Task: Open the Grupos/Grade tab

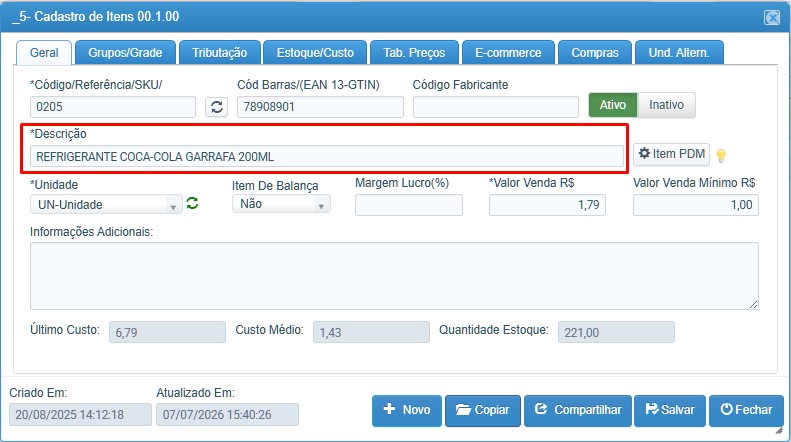Action: (x=125, y=53)
